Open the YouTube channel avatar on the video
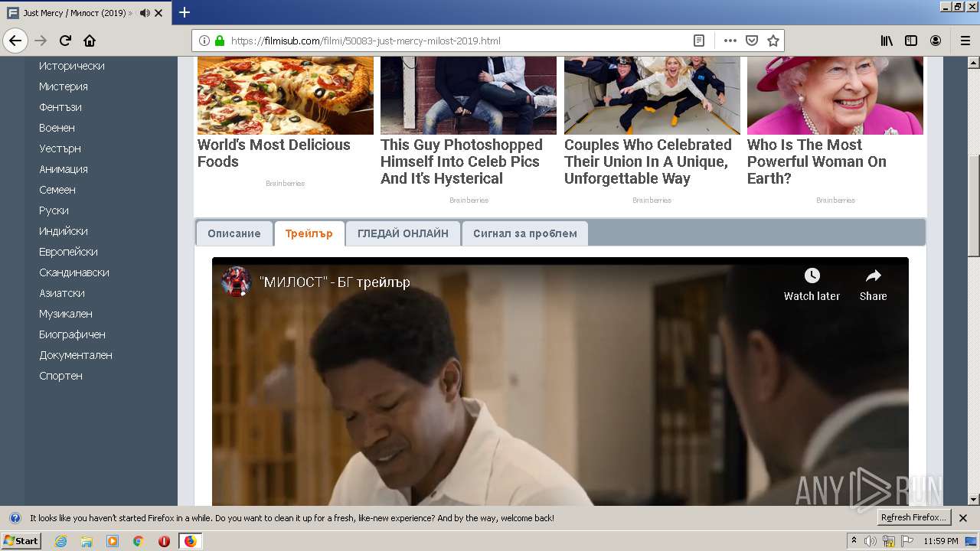Image resolution: width=980 pixels, height=551 pixels. (237, 282)
